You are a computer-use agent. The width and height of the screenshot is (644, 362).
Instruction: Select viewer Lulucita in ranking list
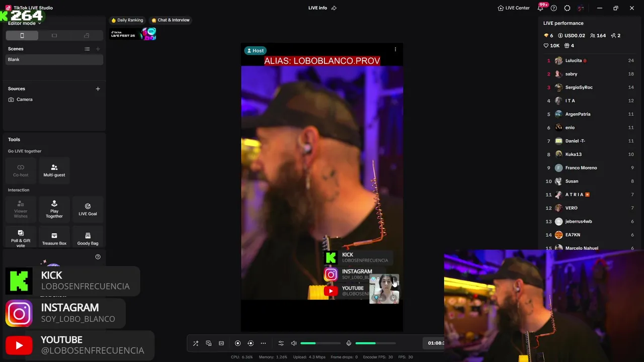pyautogui.click(x=590, y=60)
